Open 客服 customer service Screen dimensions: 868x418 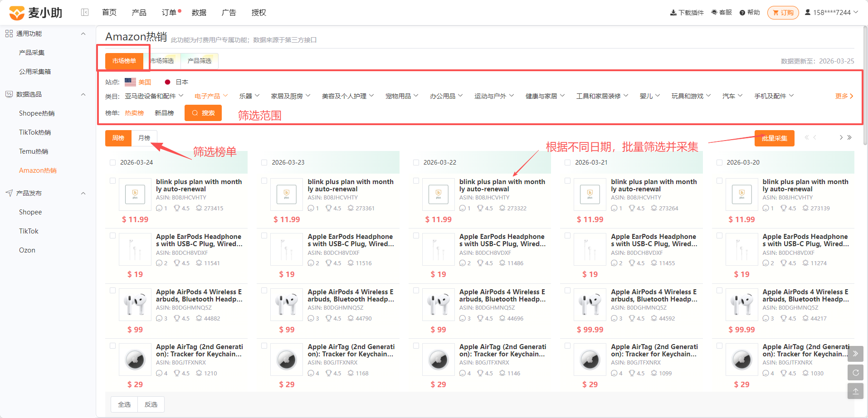[x=722, y=12]
